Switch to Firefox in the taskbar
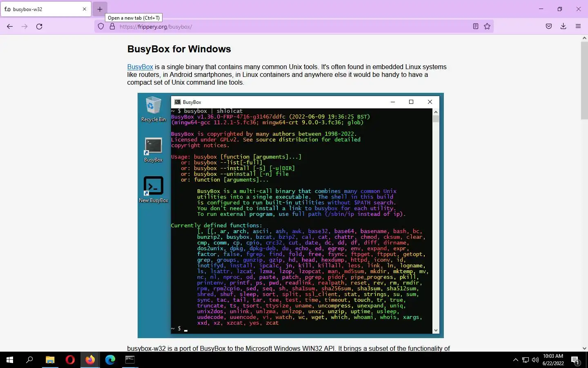Viewport: 588px width, 368px height. 90,360
